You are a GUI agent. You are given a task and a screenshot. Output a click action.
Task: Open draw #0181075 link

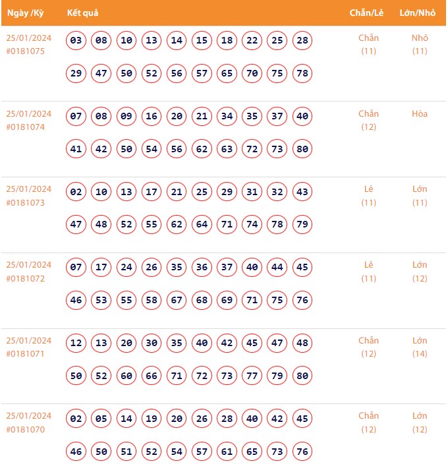pyautogui.click(x=26, y=51)
